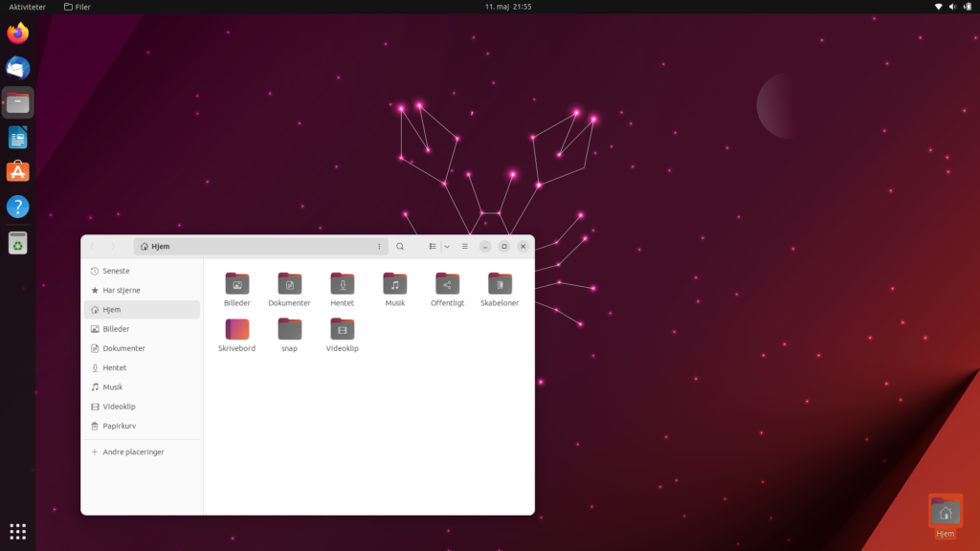Select Har stjerne in the sidebar

142,290
